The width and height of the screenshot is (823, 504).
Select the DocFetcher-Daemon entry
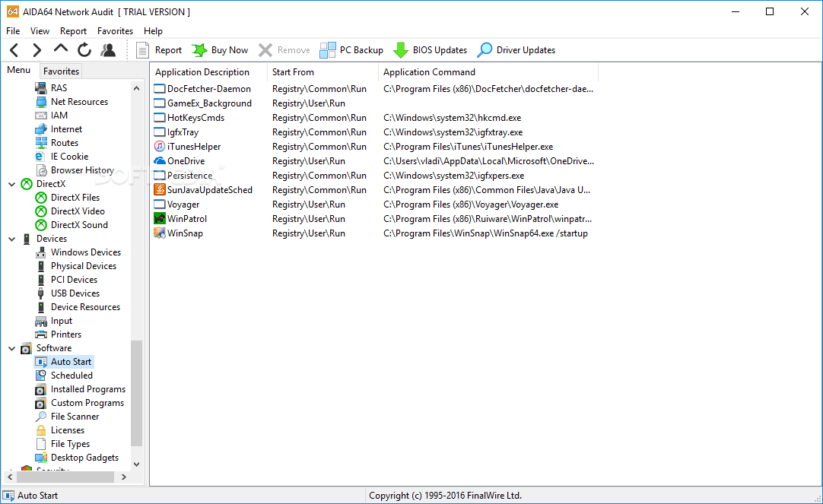(209, 89)
